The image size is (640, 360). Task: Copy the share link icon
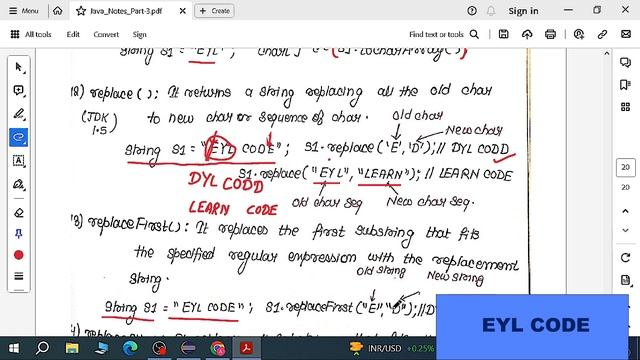pyautogui.click(x=602, y=34)
